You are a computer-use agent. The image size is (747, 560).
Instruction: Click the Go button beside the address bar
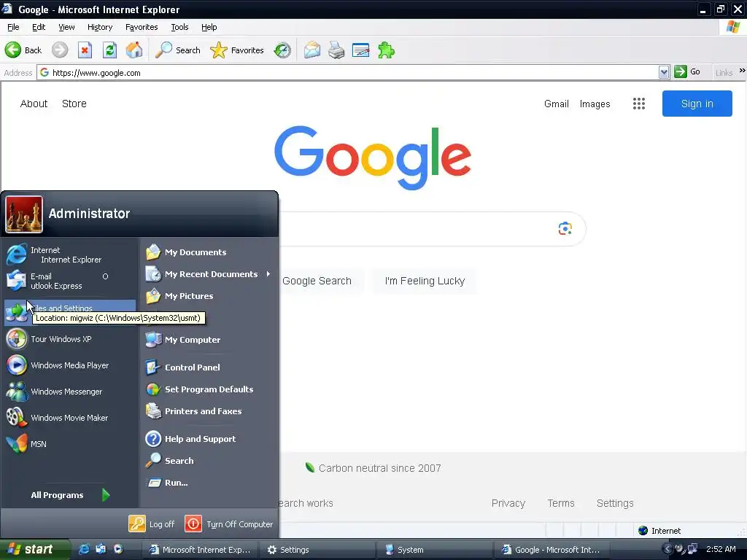point(687,72)
